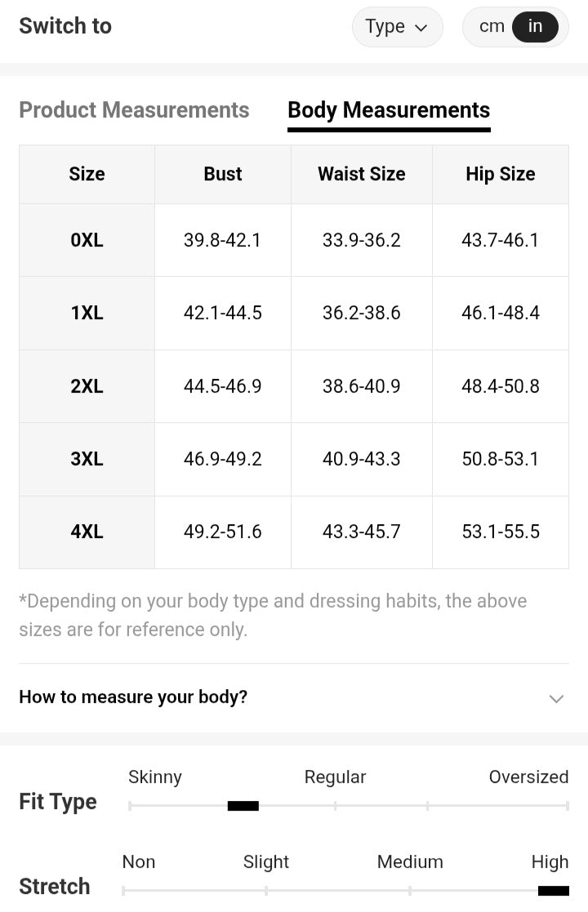Select the 4XL size row
588x912 pixels.
point(87,532)
